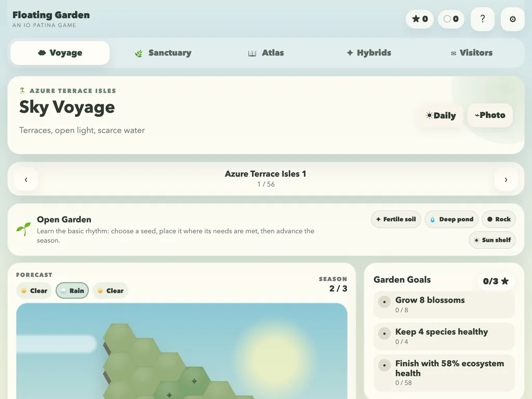This screenshot has height=399, width=532.
Task: Click the Finish with 58% ecosystem health goal
Action: click(x=444, y=373)
